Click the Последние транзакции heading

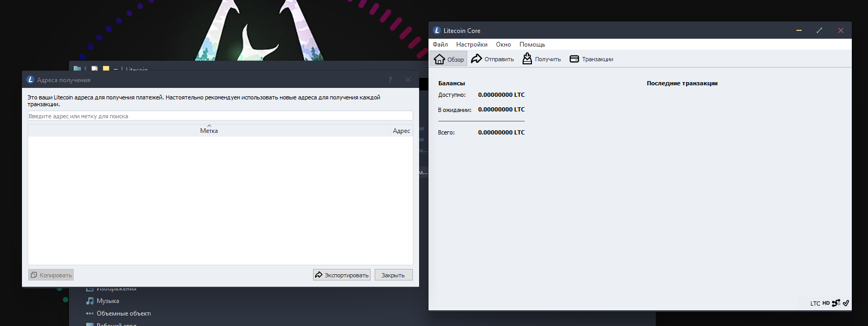click(x=682, y=83)
